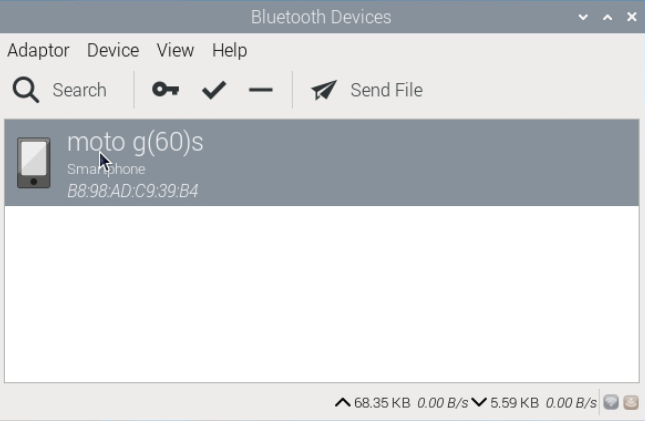Click the Search text label

(79, 90)
